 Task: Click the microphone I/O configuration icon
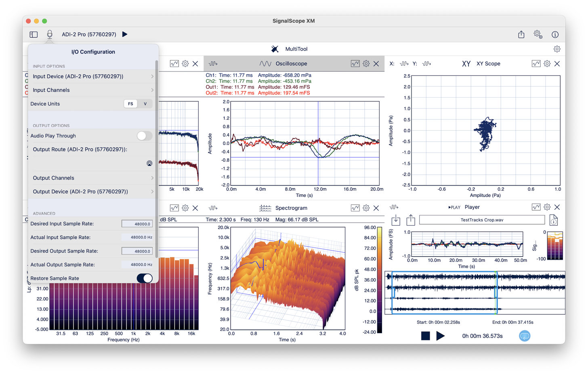pos(50,34)
